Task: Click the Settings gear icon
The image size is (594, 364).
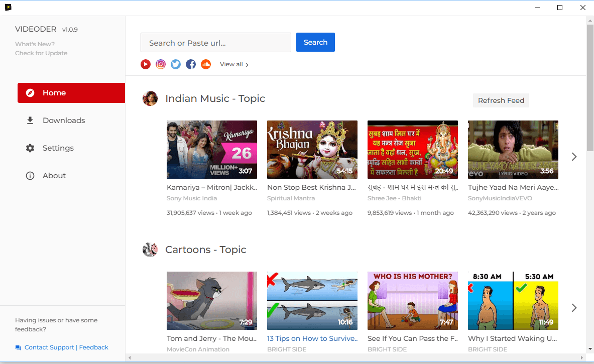Action: (x=30, y=148)
